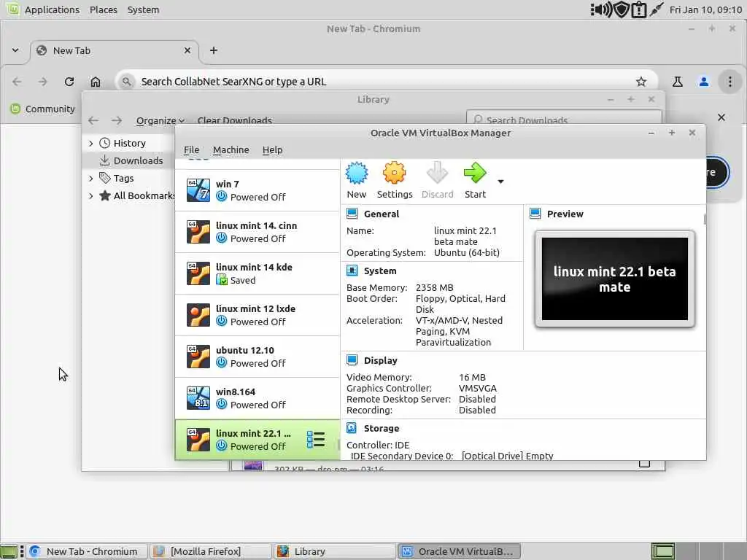
Task: Expand Tags in Library sidebar
Action: point(90,178)
